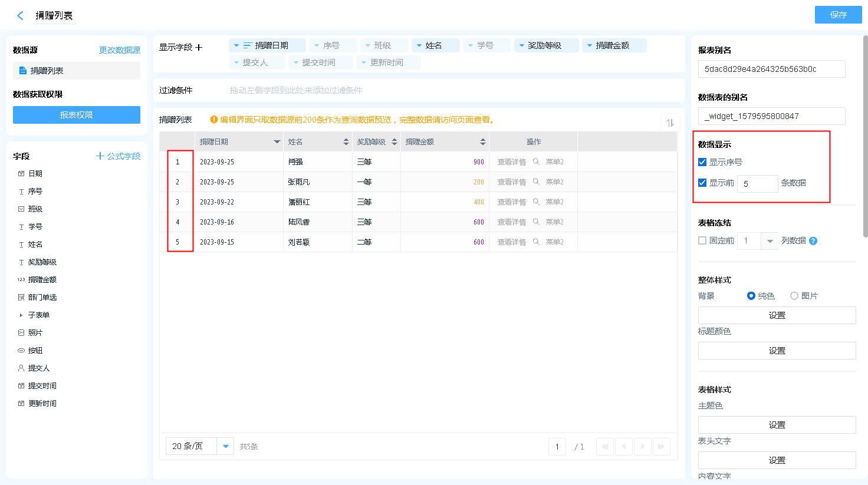The height and width of the screenshot is (485, 868).
Task: Click the 奖励等级 display field tag
Action: click(x=545, y=45)
